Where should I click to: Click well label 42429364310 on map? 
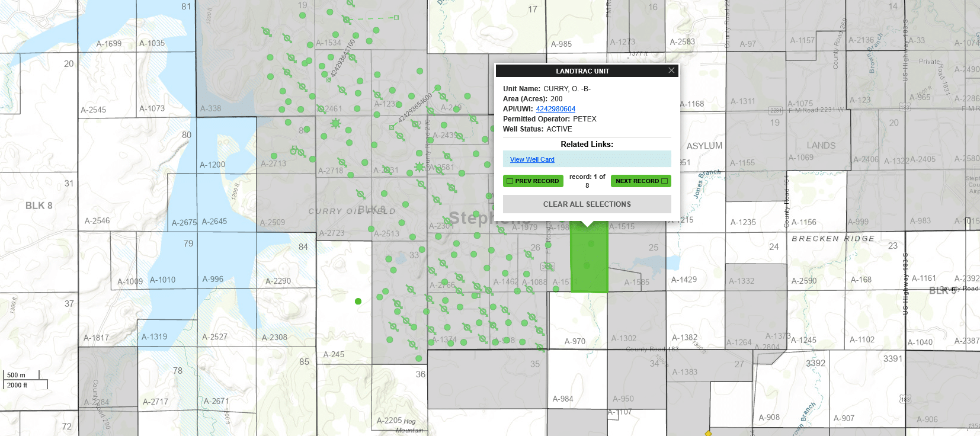coord(342,58)
